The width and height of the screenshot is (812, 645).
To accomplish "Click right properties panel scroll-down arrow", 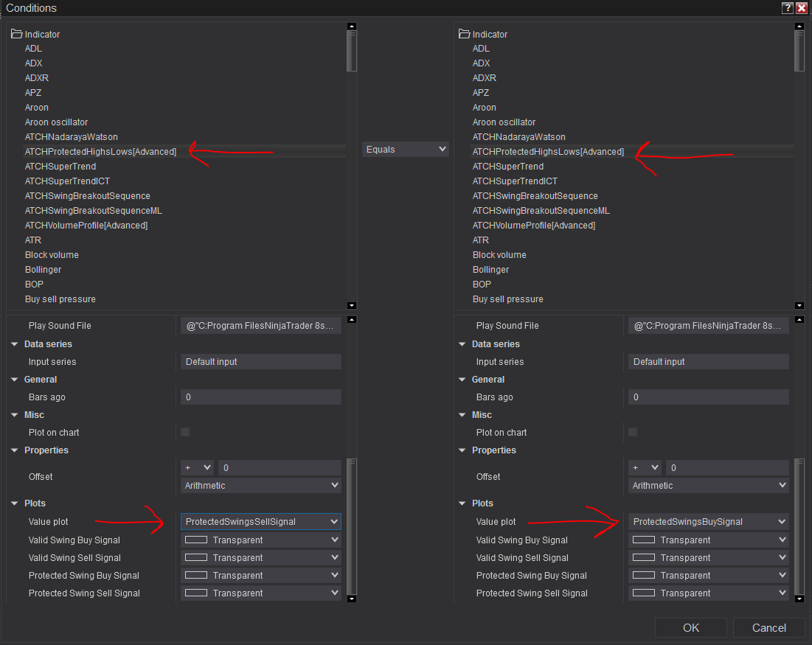I will tap(799, 599).
